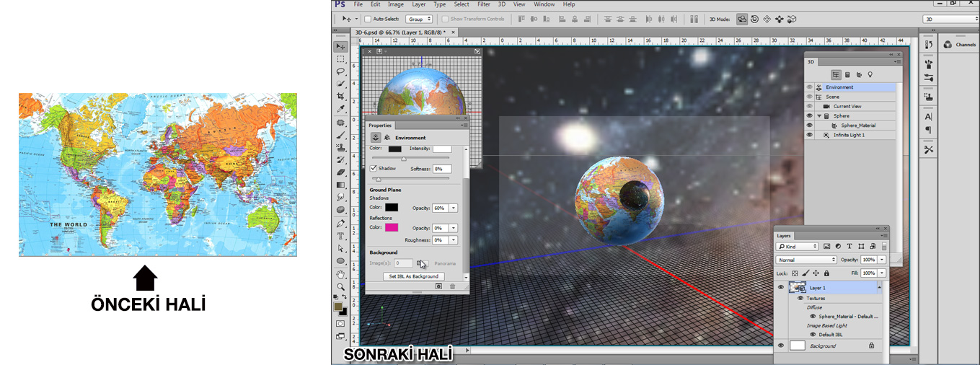Click the trash icon in Properties panel
This screenshot has width=980, height=365.
(453, 286)
